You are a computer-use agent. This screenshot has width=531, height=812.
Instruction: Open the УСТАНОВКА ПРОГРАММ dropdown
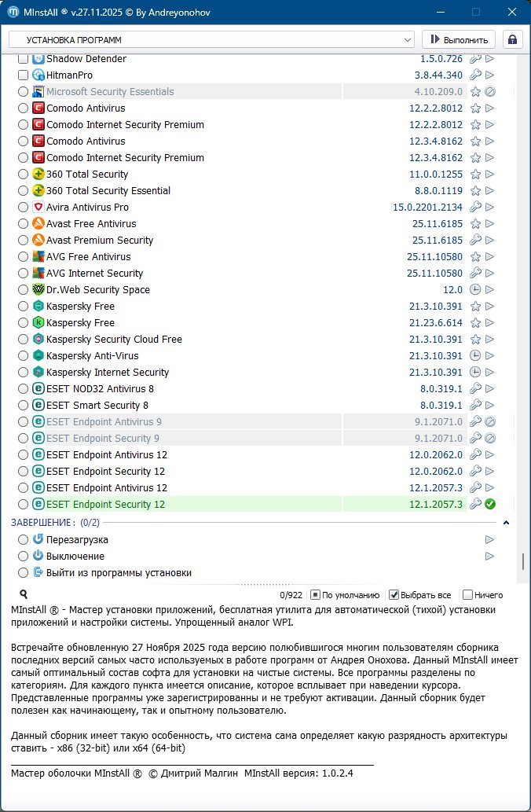pyautogui.click(x=211, y=39)
